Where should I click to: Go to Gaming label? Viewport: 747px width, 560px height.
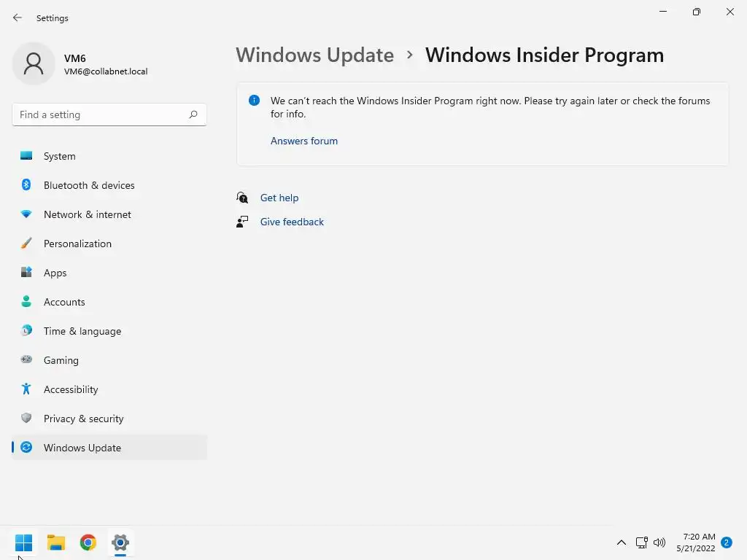click(61, 360)
